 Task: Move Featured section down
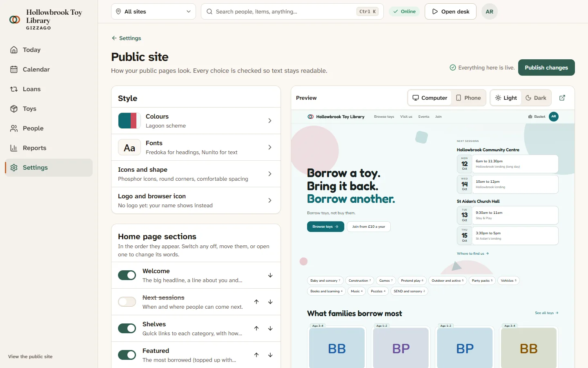coord(270,355)
